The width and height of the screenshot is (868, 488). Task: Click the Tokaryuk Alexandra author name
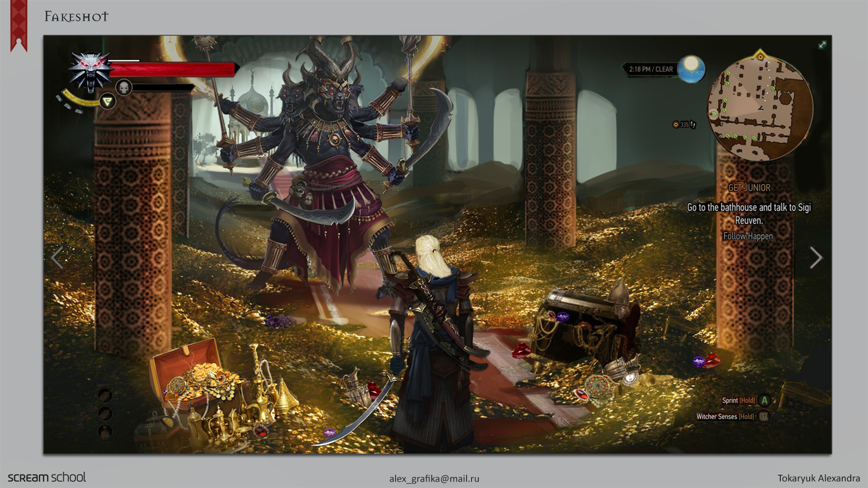pos(819,478)
